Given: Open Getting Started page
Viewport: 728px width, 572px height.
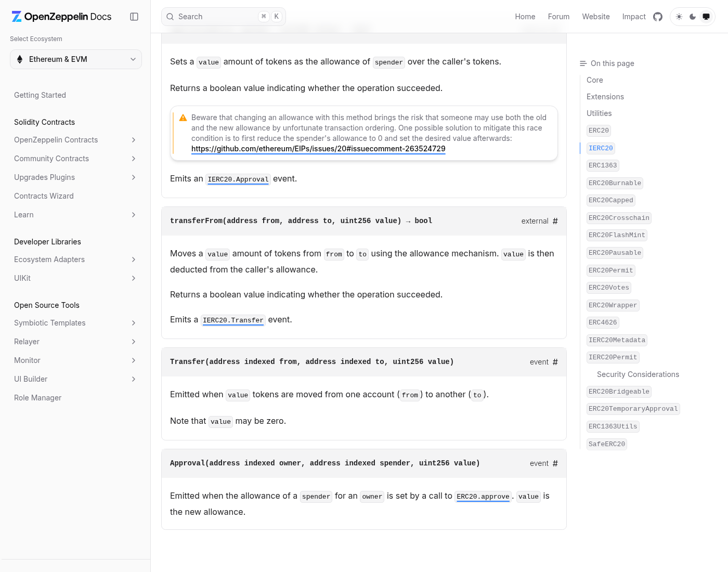Looking at the screenshot, I should (40, 95).
